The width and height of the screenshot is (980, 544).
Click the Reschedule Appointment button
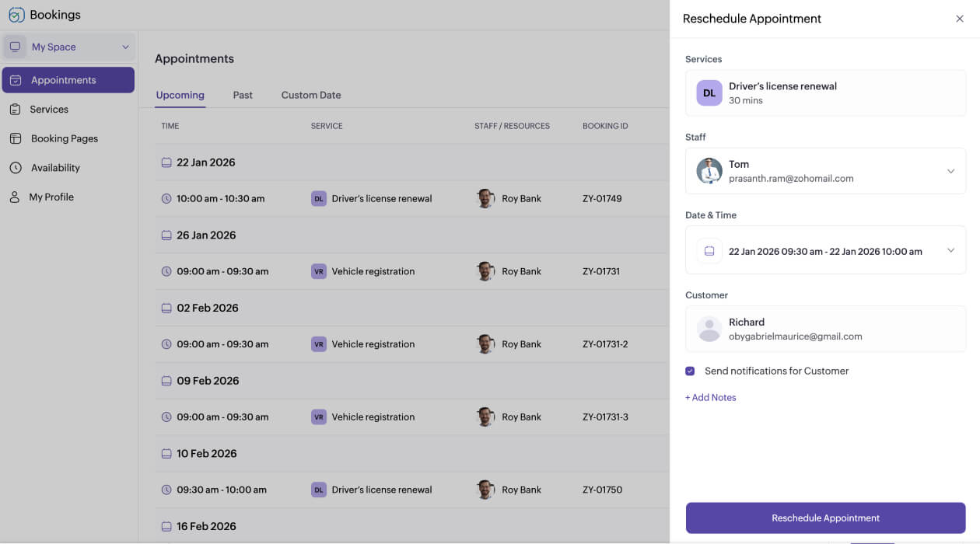coord(825,518)
